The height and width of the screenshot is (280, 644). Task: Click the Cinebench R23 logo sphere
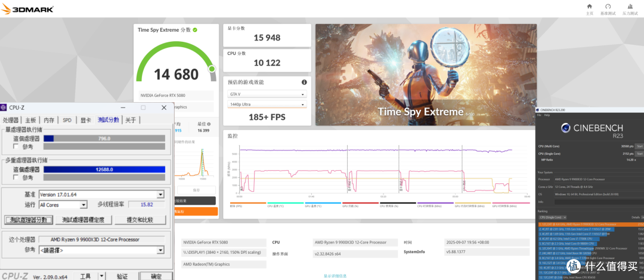tap(565, 128)
